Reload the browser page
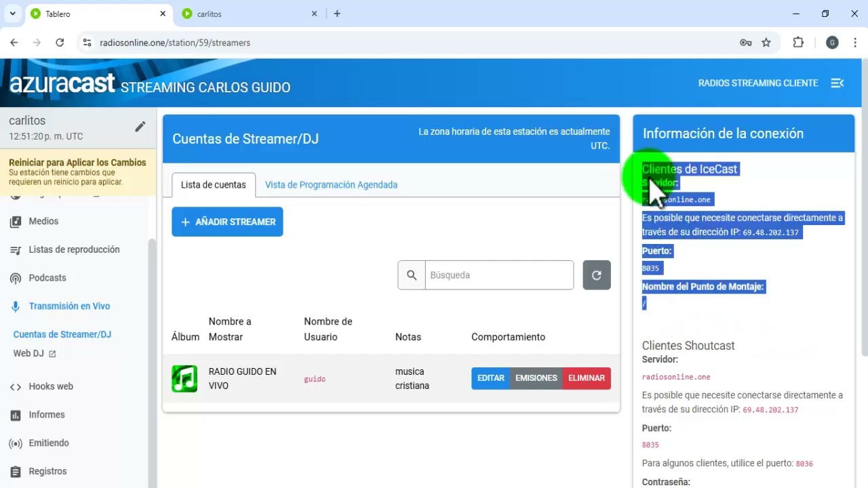The width and height of the screenshot is (868, 488). pyautogui.click(x=60, y=43)
